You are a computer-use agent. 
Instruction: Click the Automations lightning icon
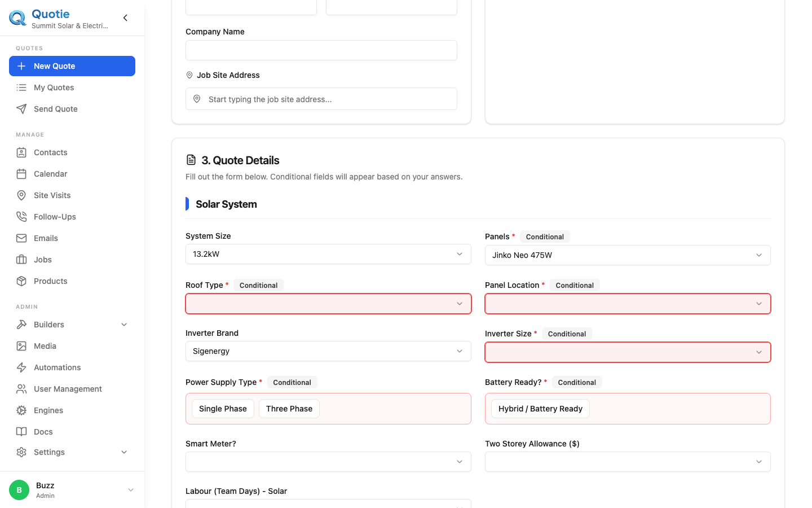21,367
